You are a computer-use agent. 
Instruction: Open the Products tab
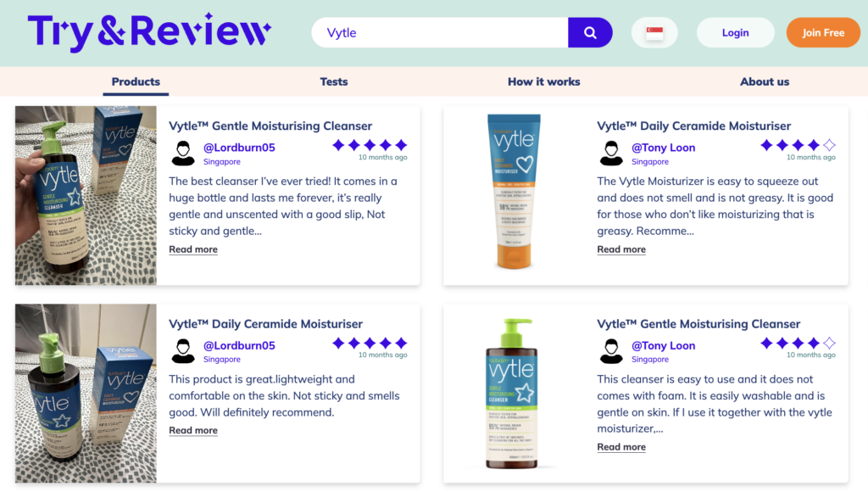pos(136,81)
